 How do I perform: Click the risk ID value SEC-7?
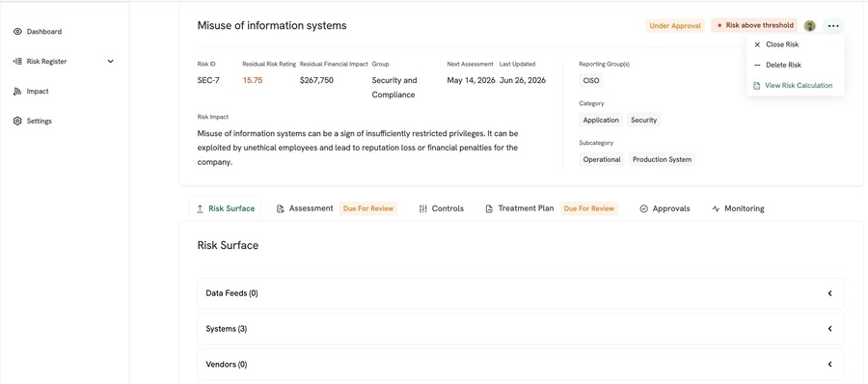208,80
